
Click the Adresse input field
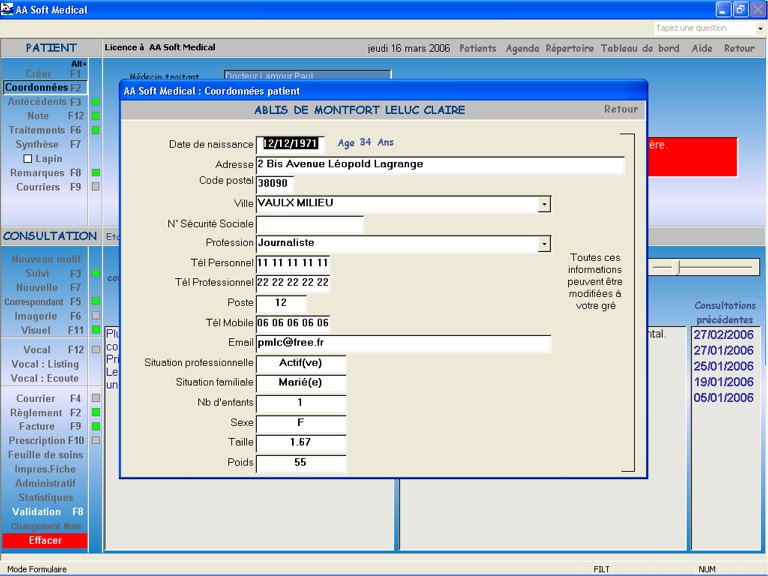440,165
